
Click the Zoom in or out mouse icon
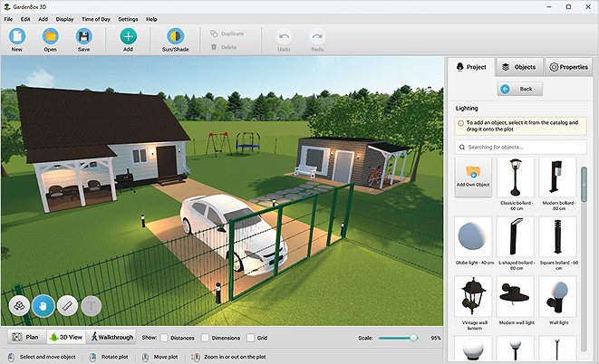196,357
